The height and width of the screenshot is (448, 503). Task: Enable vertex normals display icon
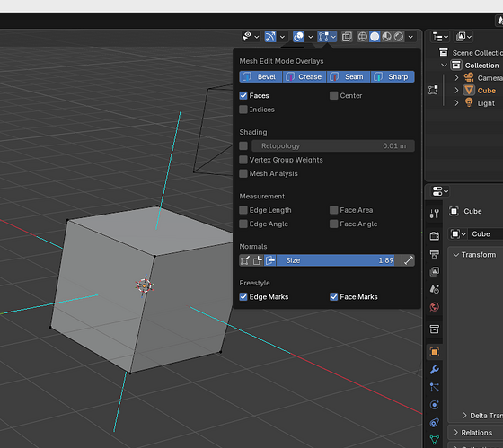tap(245, 260)
